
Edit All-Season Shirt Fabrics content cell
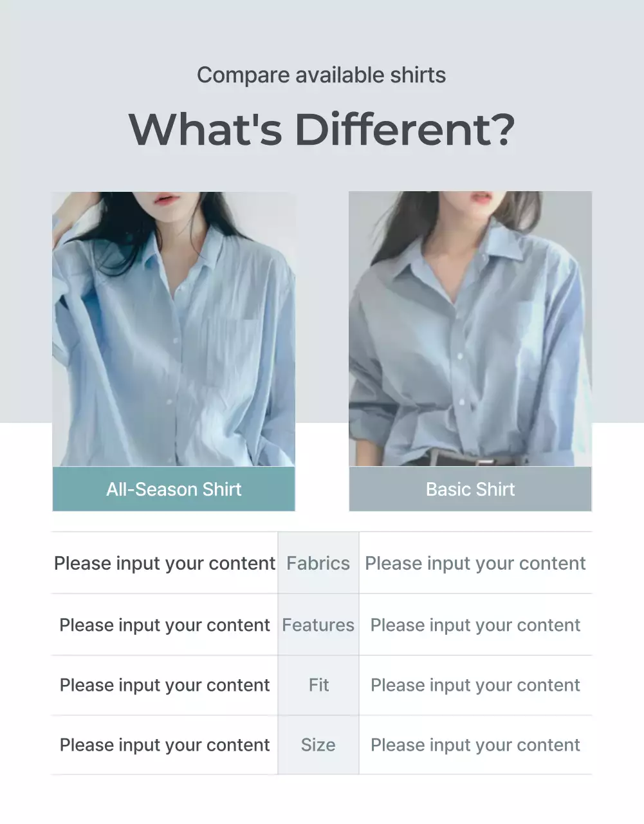pyautogui.click(x=165, y=563)
